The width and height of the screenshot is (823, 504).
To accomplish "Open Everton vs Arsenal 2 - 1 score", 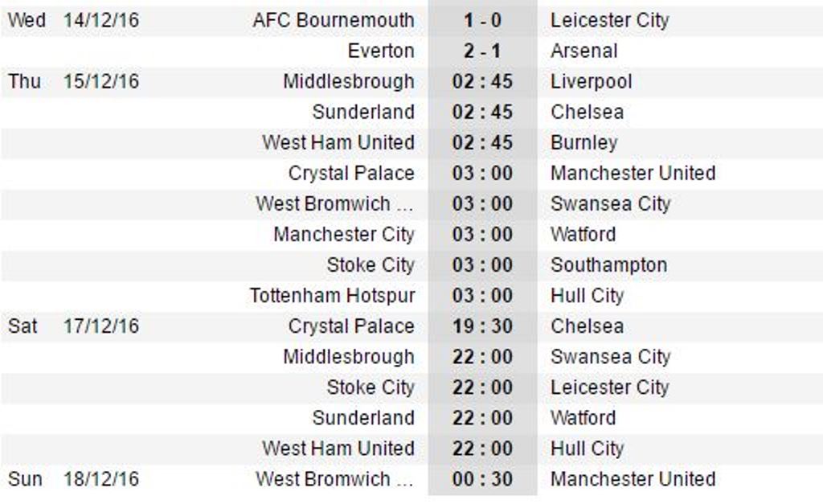I will tap(482, 51).
